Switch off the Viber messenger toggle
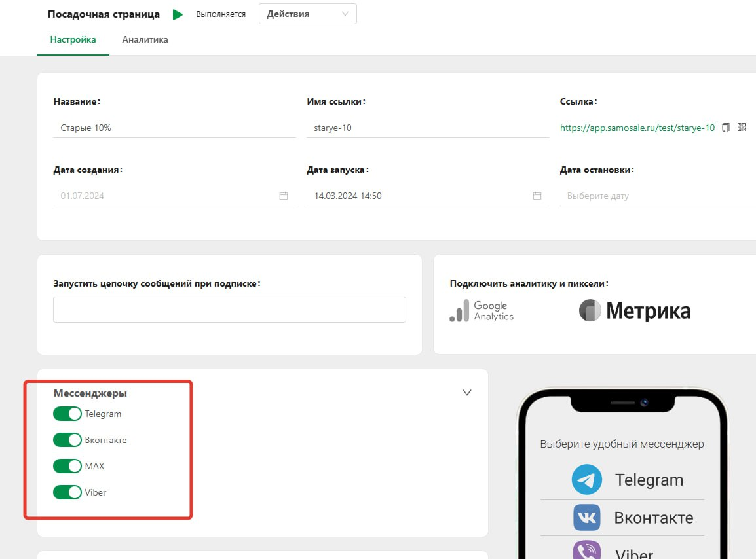Image resolution: width=756 pixels, height=559 pixels. [67, 492]
